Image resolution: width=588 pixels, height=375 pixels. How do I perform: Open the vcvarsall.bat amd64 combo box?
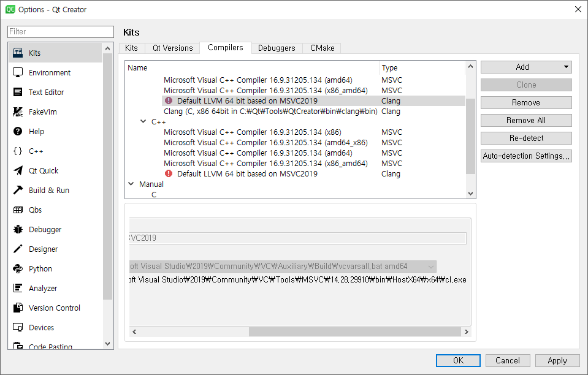[x=282, y=267]
